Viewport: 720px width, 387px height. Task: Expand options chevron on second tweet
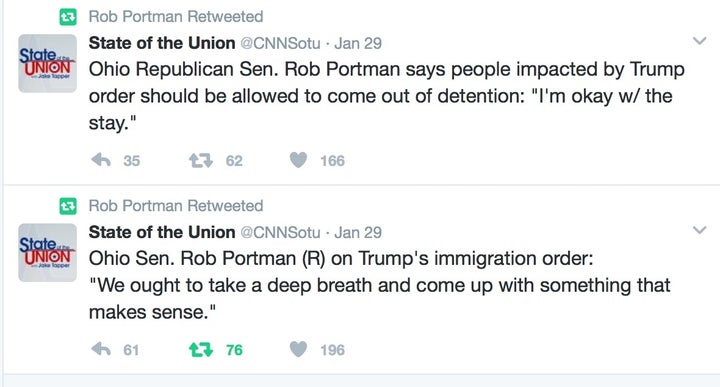(699, 230)
